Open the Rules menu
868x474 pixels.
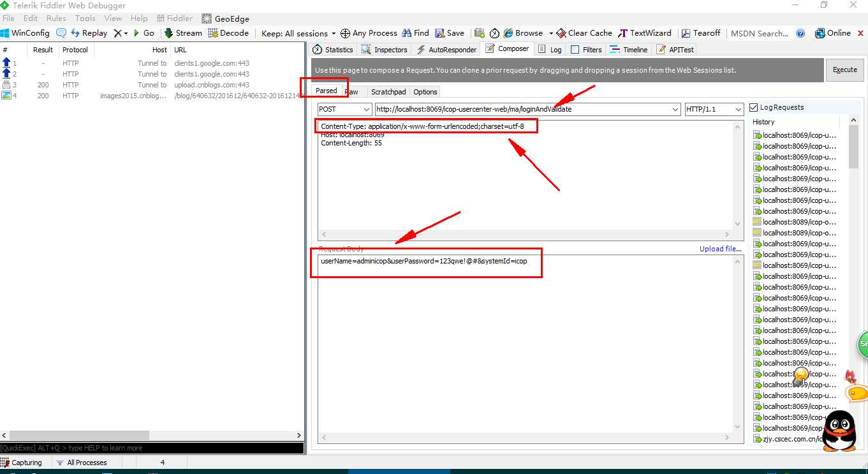click(x=56, y=19)
